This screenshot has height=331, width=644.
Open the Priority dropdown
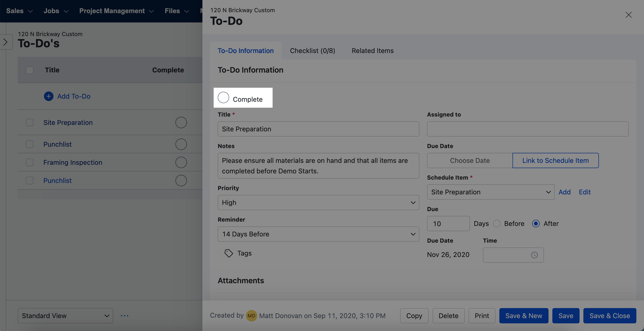click(x=318, y=203)
